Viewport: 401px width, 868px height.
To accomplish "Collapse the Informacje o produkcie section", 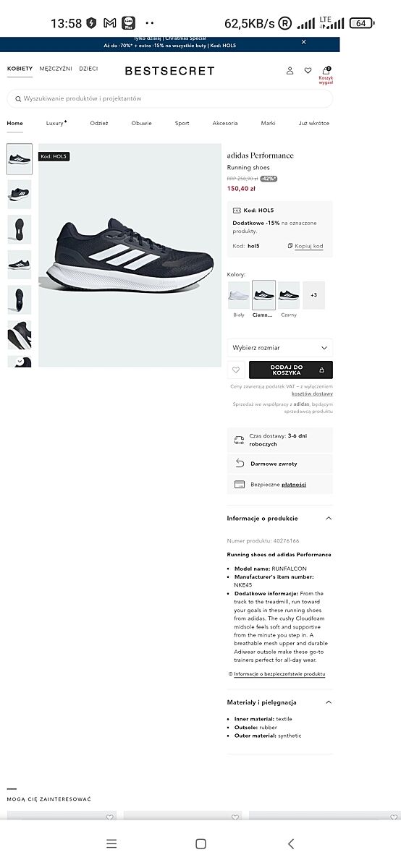I will coord(329,519).
